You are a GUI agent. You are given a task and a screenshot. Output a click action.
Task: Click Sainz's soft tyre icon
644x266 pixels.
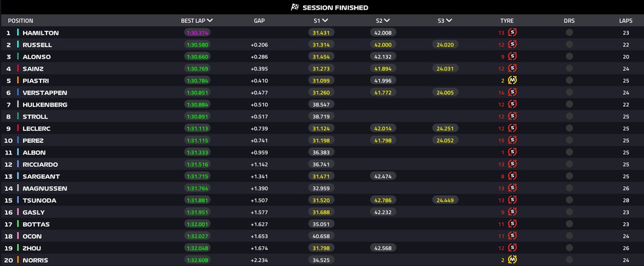[x=512, y=68]
